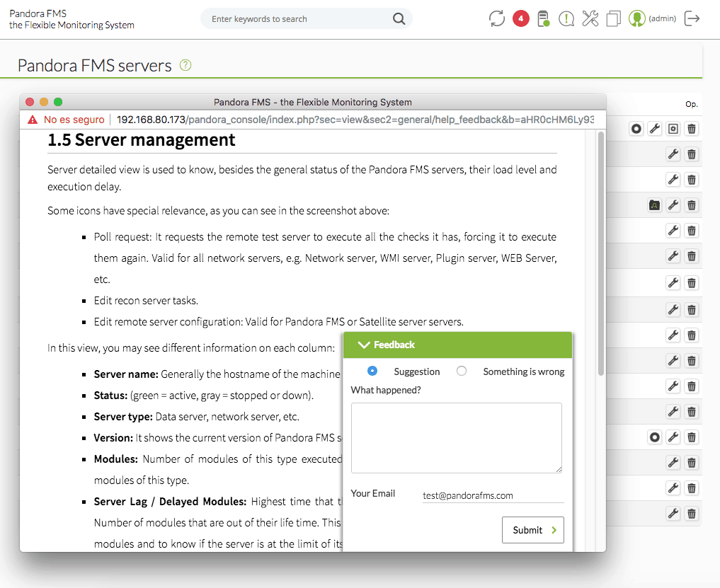The width and height of the screenshot is (720, 588).
Task: Click the Poll request bullet text
Action: click(325, 258)
